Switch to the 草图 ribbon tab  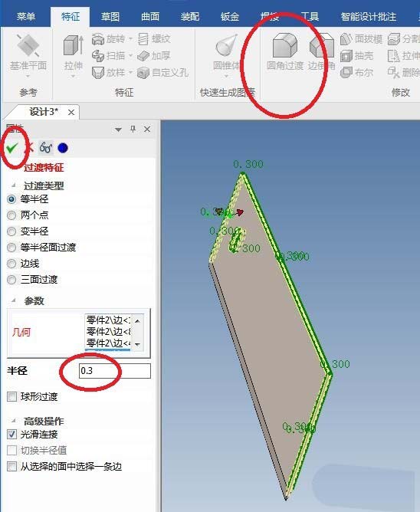point(110,16)
